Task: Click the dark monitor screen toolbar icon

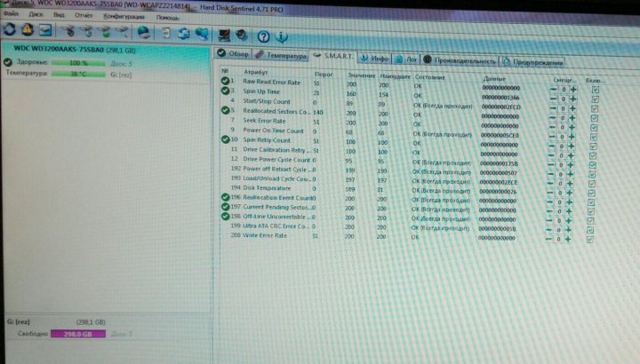Action: point(224,35)
